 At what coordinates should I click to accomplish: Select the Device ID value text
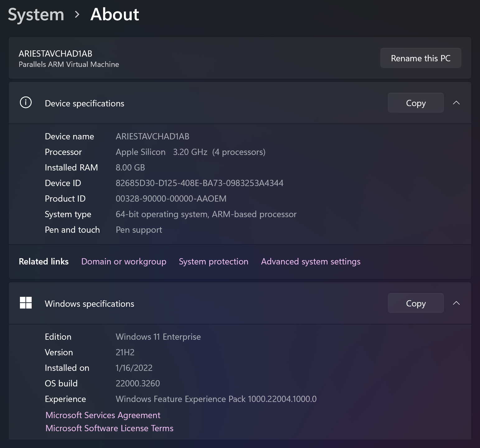coord(200,183)
